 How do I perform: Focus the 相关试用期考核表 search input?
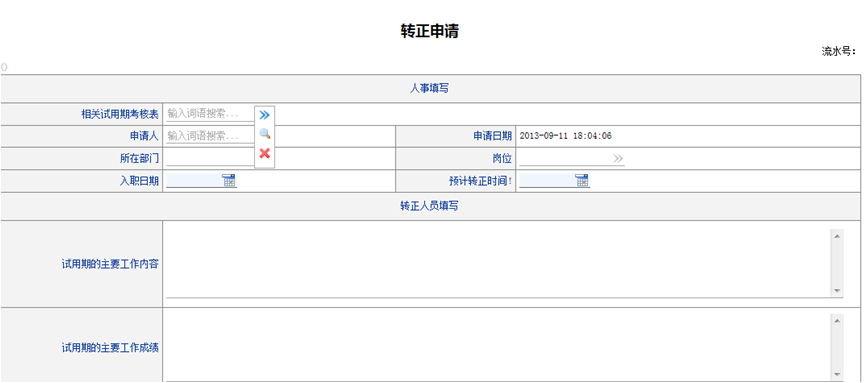[210, 114]
